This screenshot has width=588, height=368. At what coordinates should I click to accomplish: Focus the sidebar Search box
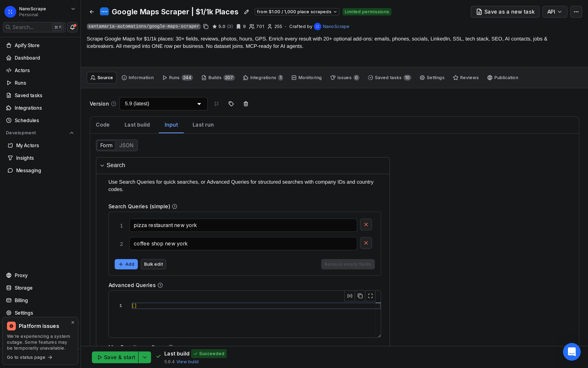34,27
